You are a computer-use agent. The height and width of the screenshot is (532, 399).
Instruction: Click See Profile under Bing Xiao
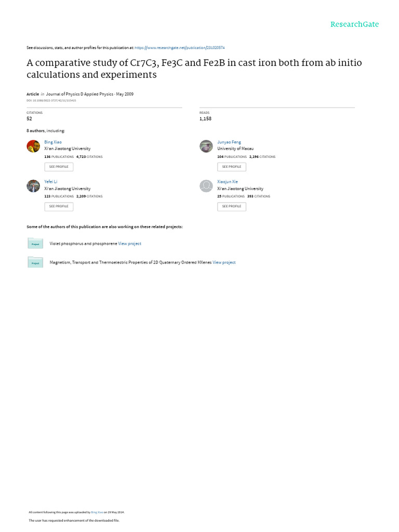59,167
